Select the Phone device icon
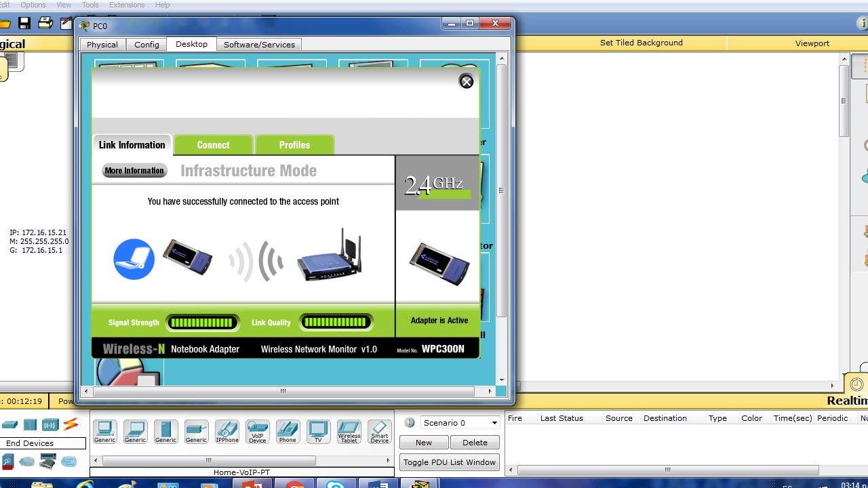Viewport: 868px width, 488px height. pos(288,432)
